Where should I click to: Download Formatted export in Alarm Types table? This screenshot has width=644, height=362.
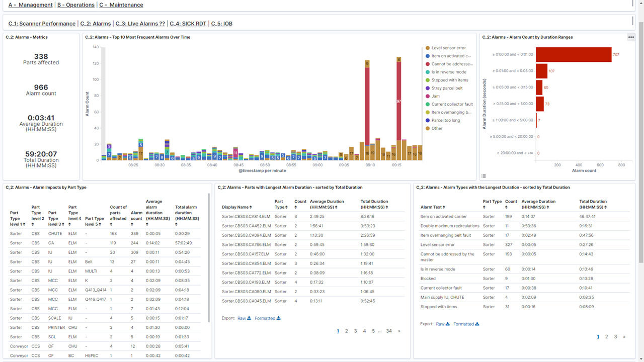pyautogui.click(x=466, y=324)
